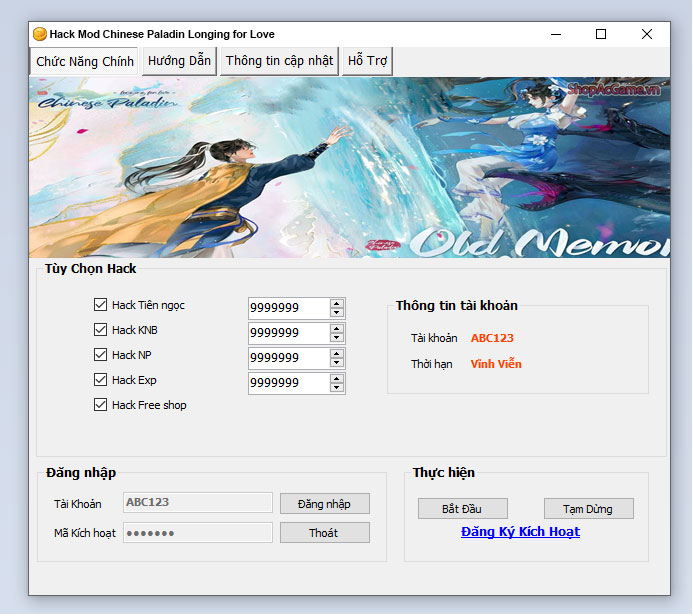Toggle the Hack KNB checkbox
Viewport: 693px width, 616px height.
[x=100, y=330]
